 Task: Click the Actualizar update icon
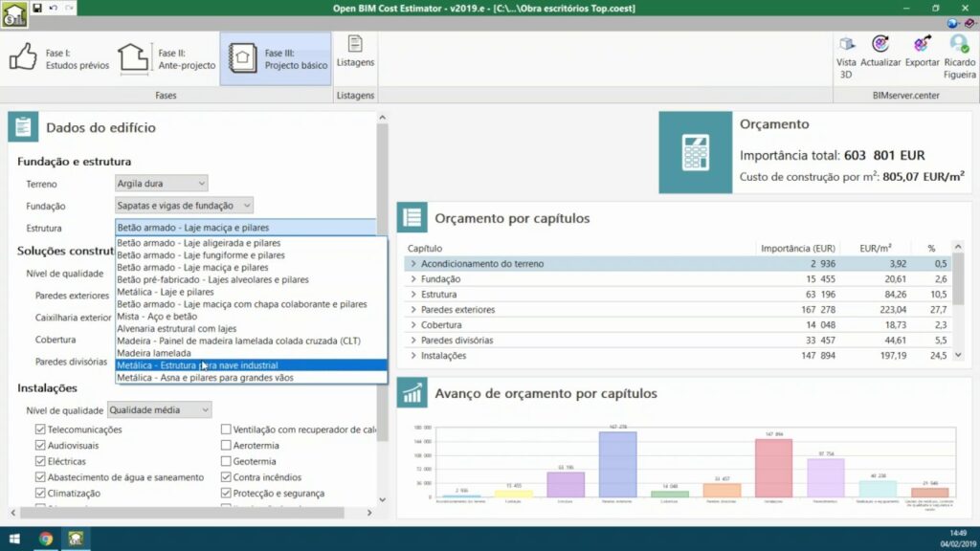(x=880, y=52)
